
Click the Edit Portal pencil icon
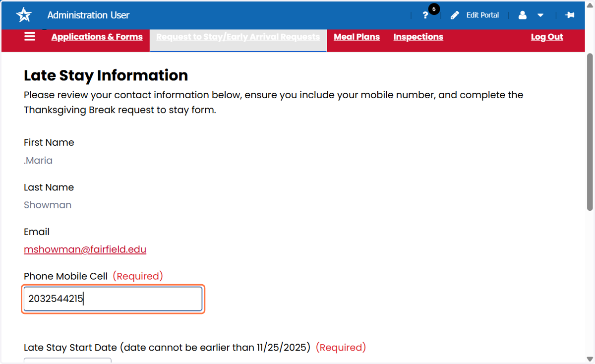coord(455,15)
